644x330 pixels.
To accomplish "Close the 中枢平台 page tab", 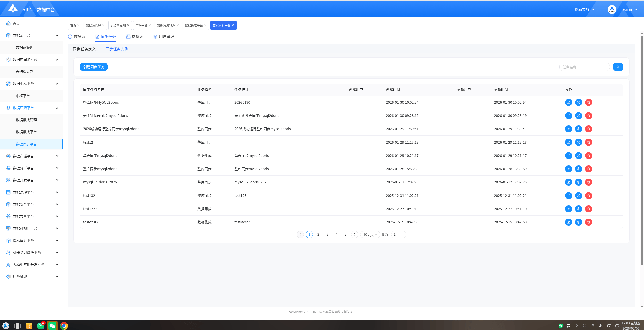I will [x=150, y=25].
